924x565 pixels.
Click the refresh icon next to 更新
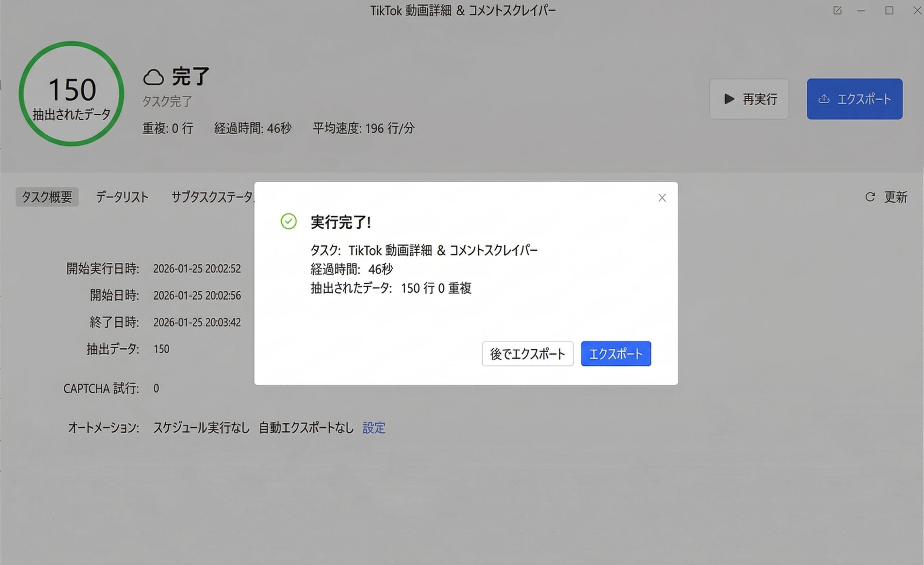[870, 197]
